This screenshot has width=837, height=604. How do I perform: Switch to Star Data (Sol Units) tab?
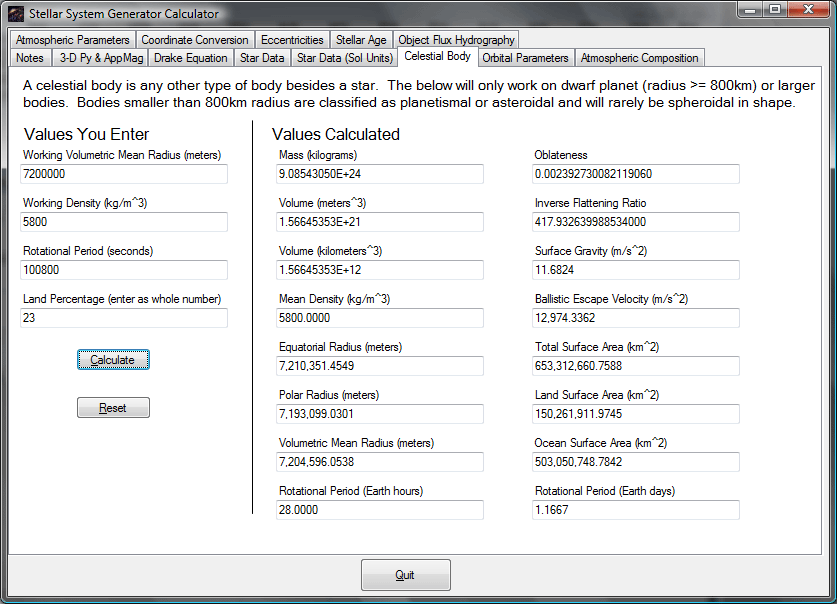pyautogui.click(x=345, y=58)
